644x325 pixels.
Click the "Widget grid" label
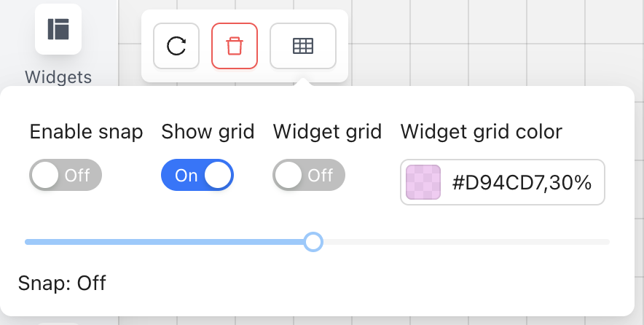click(x=327, y=132)
